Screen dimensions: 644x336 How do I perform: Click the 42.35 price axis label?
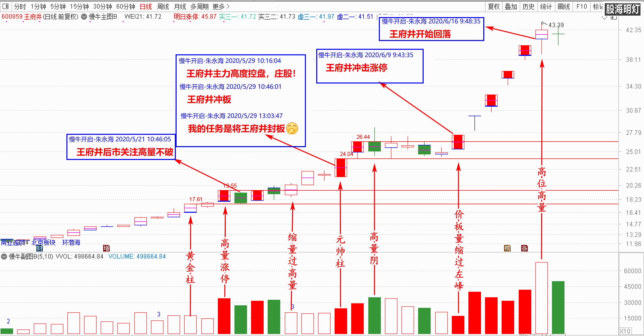(634, 30)
